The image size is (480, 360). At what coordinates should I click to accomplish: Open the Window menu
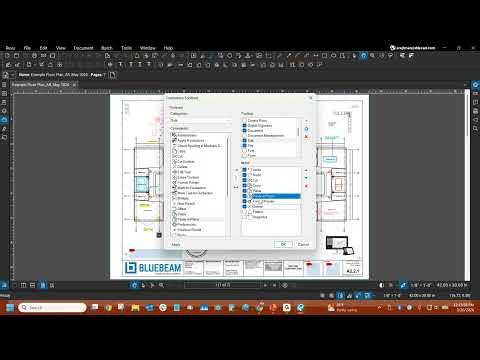(x=148, y=48)
